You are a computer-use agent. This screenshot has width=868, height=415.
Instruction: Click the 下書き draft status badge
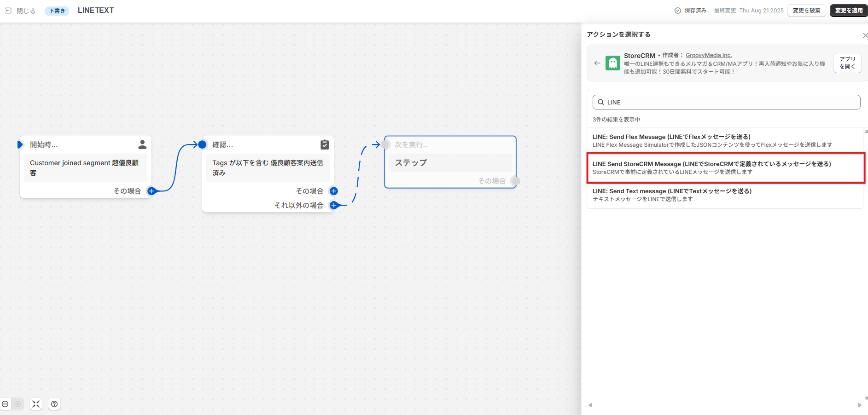pyautogui.click(x=57, y=11)
